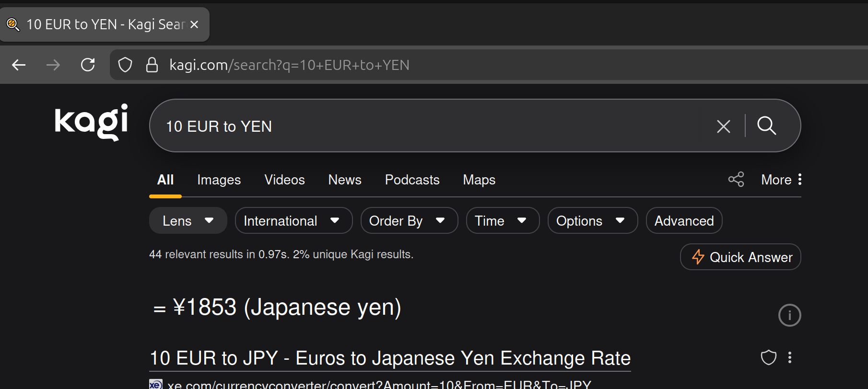Click the browser tracking protection shield

point(125,65)
